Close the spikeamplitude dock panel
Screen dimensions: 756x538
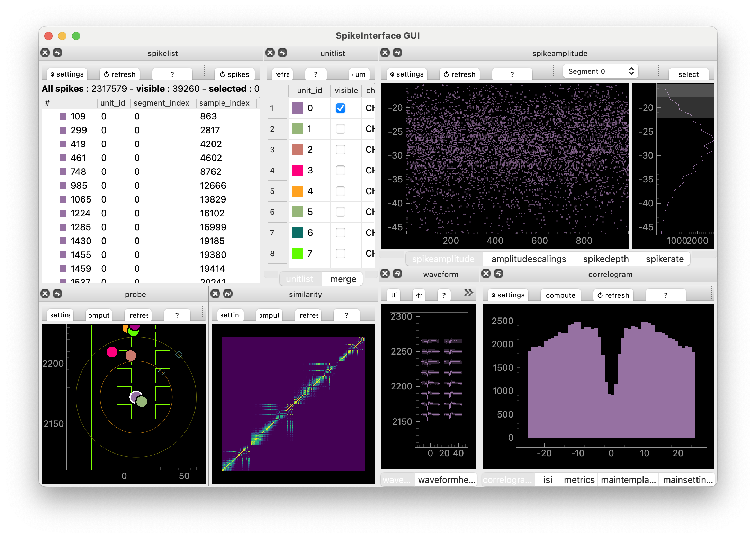[x=385, y=53]
